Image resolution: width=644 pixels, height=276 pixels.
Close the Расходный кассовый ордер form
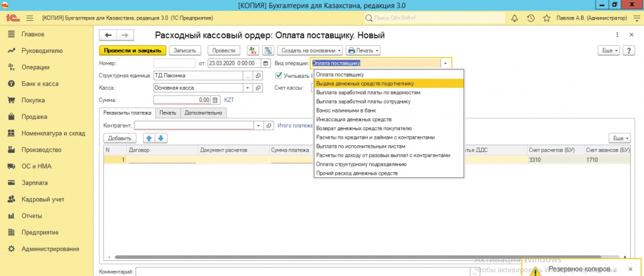[631, 35]
